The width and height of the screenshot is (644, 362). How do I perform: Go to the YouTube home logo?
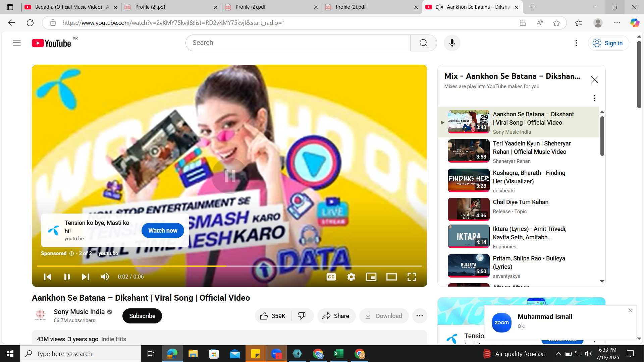point(51,43)
